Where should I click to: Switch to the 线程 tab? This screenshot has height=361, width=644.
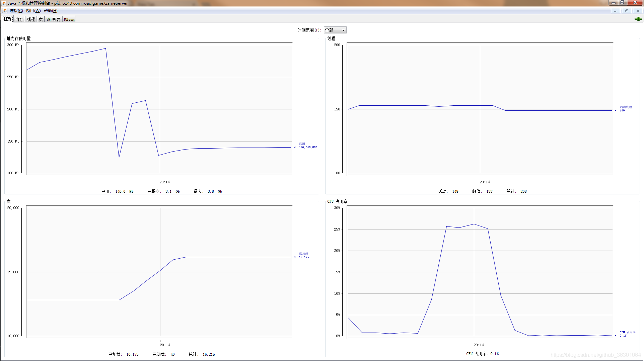coord(31,19)
